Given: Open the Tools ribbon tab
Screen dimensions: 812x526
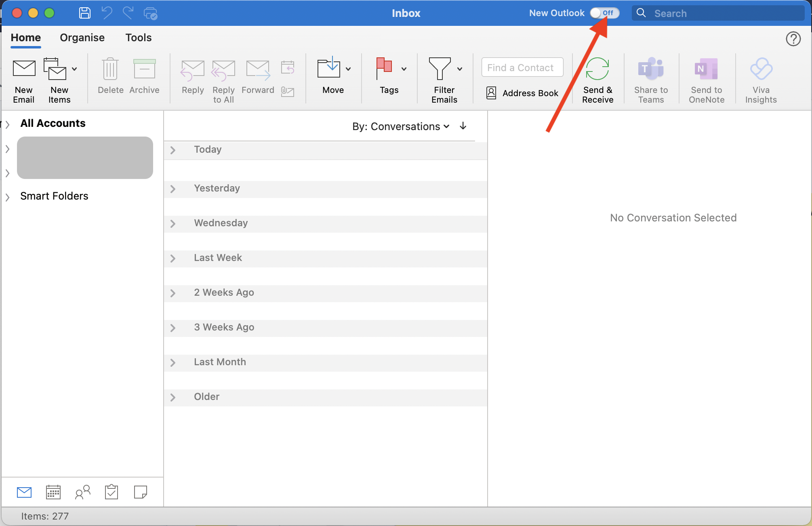Looking at the screenshot, I should pyautogui.click(x=138, y=38).
